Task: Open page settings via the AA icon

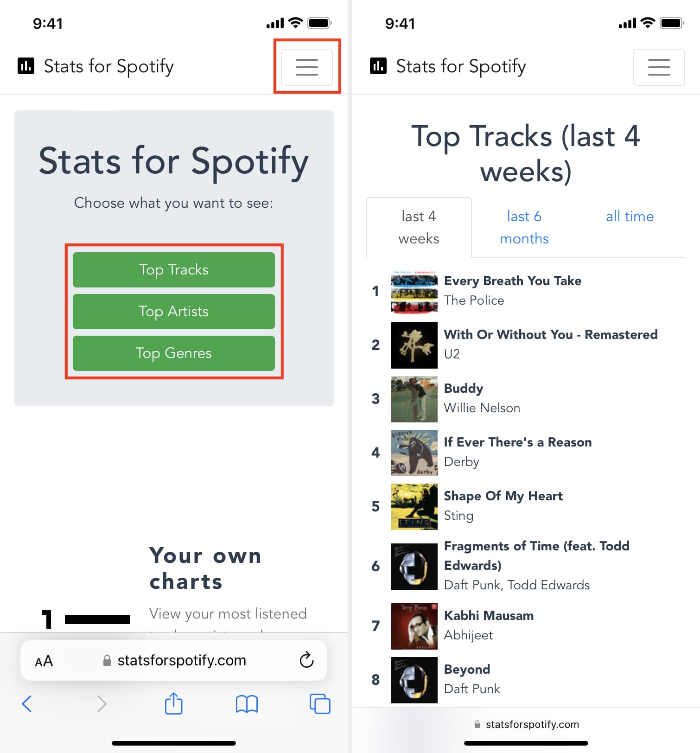Action: [x=44, y=660]
